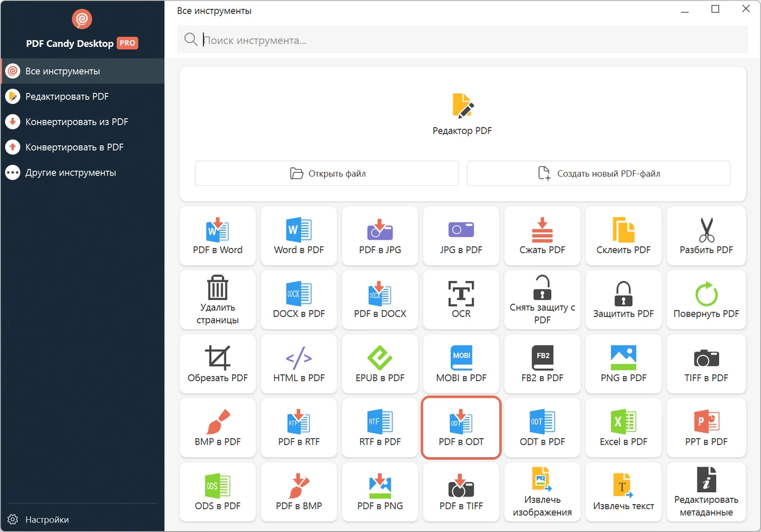Screen dimensions: 761x532
Task: Launch the EPUB в PDF converter
Action: (x=380, y=363)
